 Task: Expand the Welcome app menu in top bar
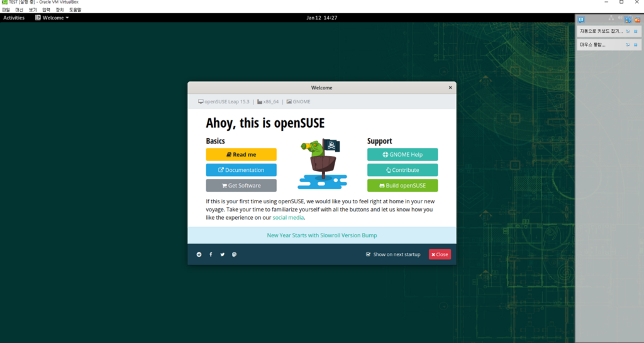[x=52, y=18]
